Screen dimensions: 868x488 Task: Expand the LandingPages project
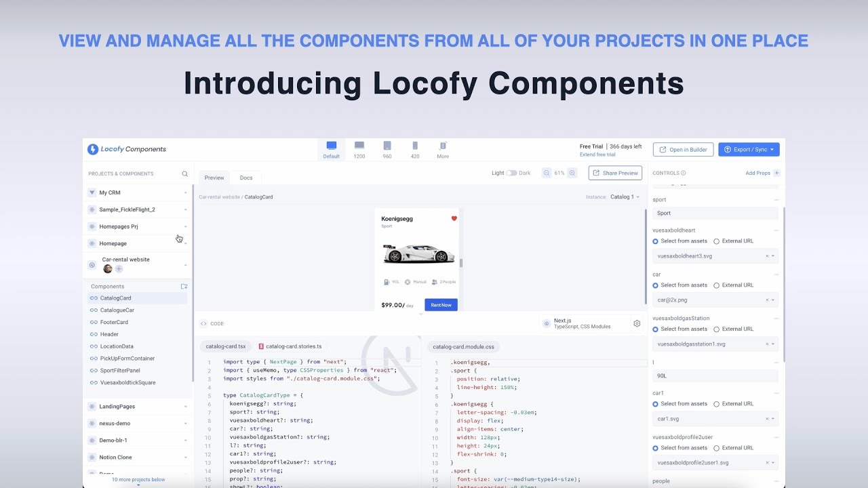click(186, 407)
